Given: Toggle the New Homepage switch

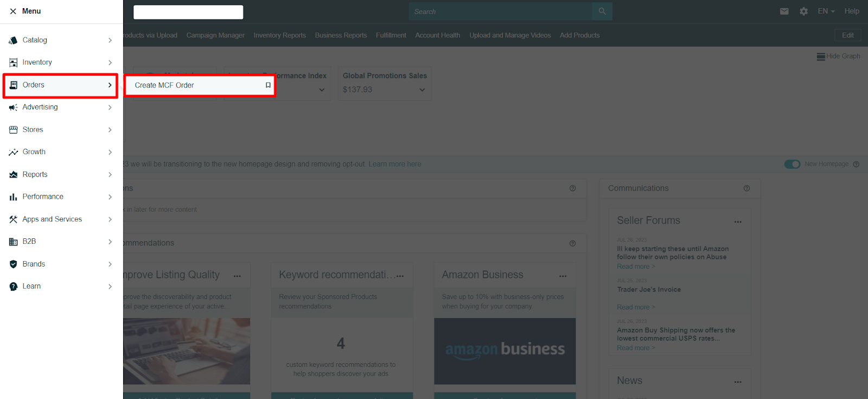Looking at the screenshot, I should pyautogui.click(x=792, y=164).
